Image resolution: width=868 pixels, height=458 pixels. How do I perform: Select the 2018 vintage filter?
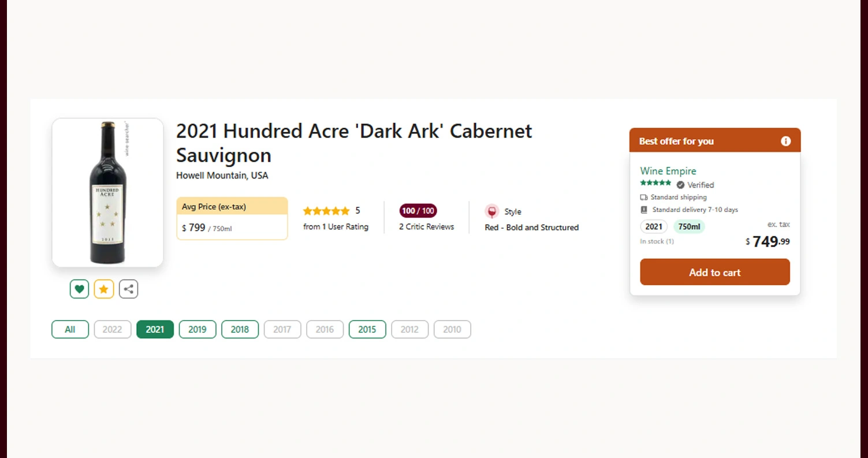pyautogui.click(x=240, y=329)
